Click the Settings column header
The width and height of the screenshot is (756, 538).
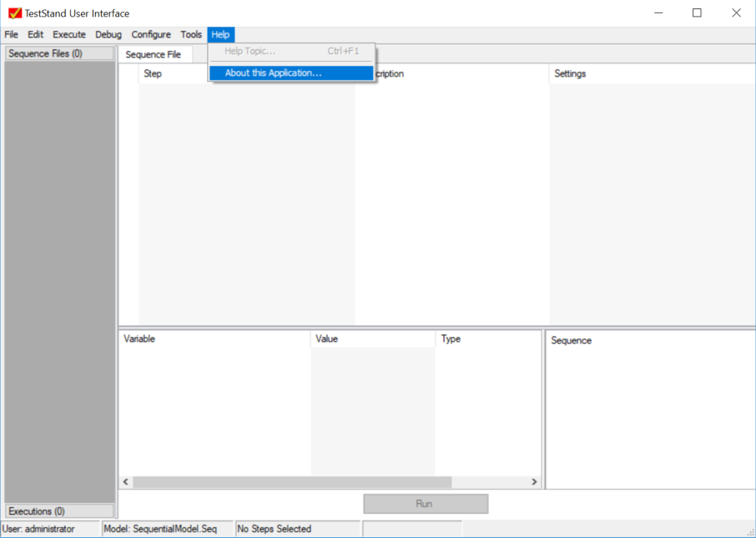(652, 73)
